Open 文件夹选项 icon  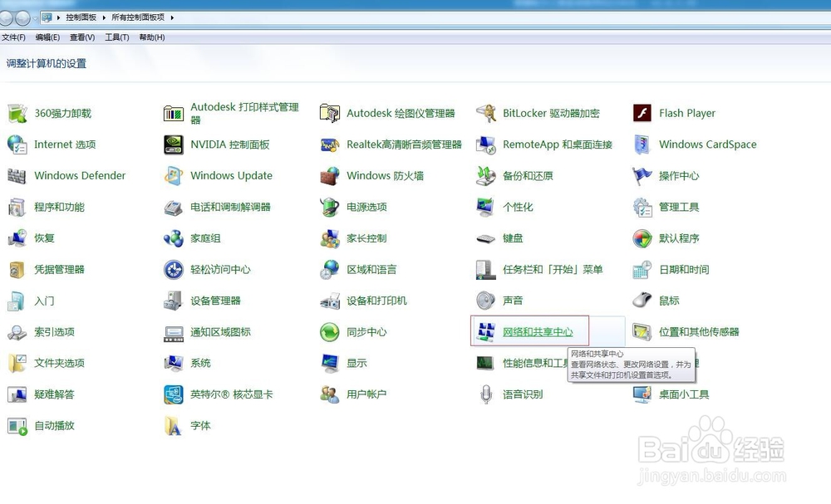17,363
